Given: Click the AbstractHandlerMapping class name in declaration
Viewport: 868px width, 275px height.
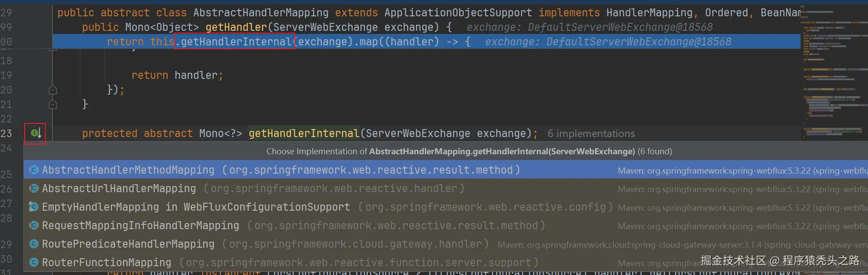Looking at the screenshot, I should (261, 13).
